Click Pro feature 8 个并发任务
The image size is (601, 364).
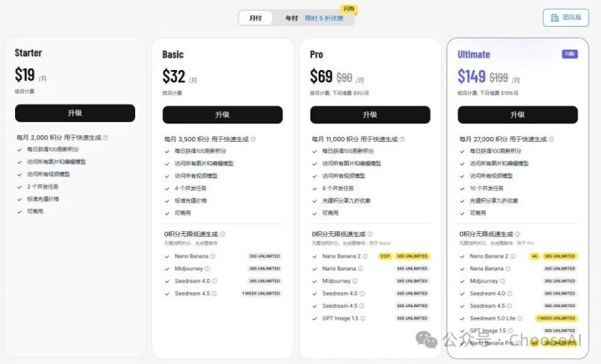pyautogui.click(x=338, y=188)
